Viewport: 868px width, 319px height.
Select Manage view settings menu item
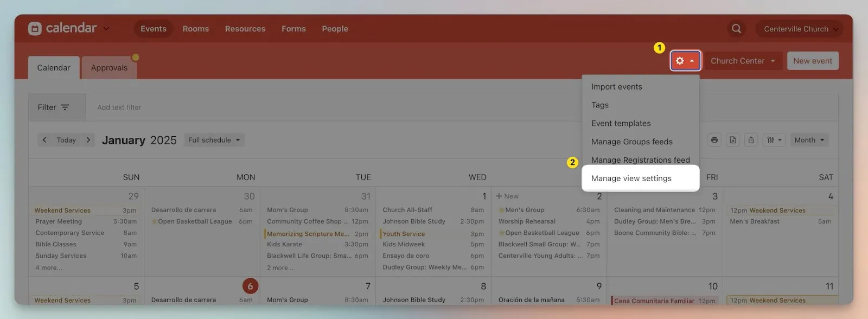tap(631, 178)
